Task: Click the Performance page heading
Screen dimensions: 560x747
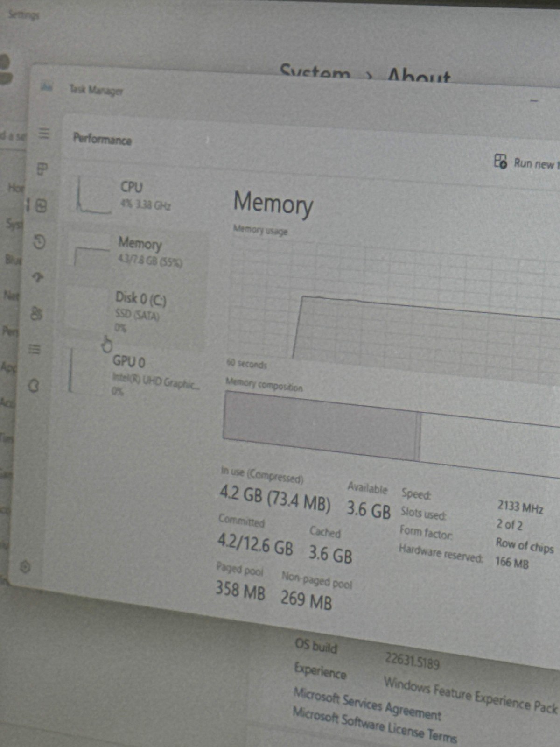Action: pos(102,139)
